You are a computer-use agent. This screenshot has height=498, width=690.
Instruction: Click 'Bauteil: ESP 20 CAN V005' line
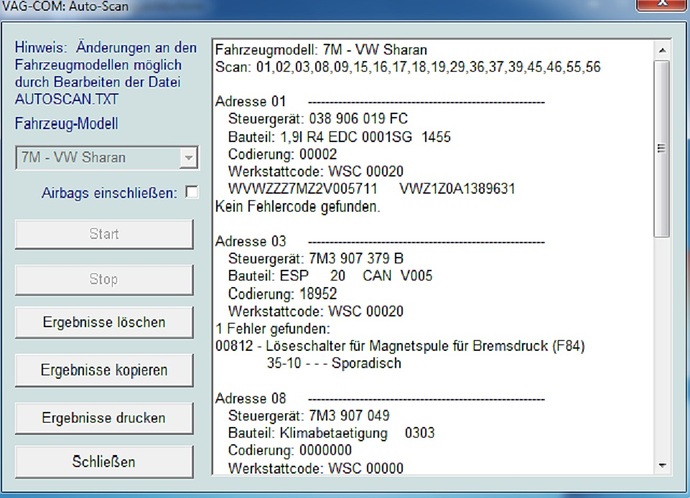pos(330,276)
